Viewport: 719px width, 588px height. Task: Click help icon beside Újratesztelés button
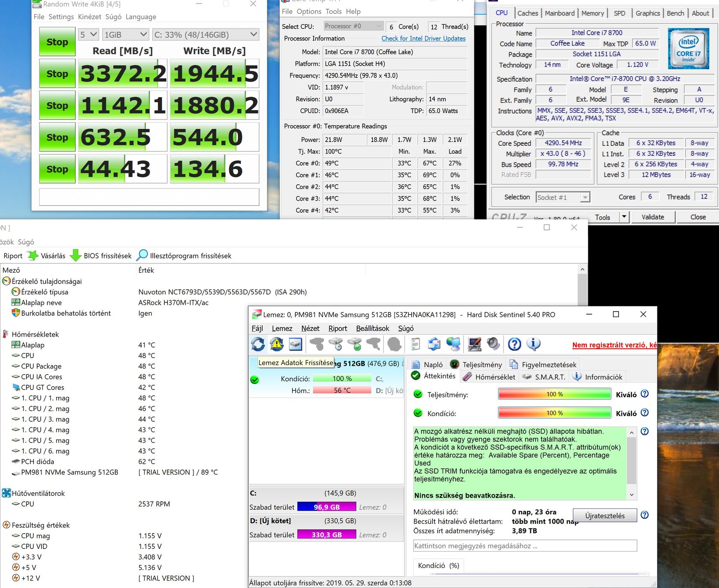click(x=645, y=515)
